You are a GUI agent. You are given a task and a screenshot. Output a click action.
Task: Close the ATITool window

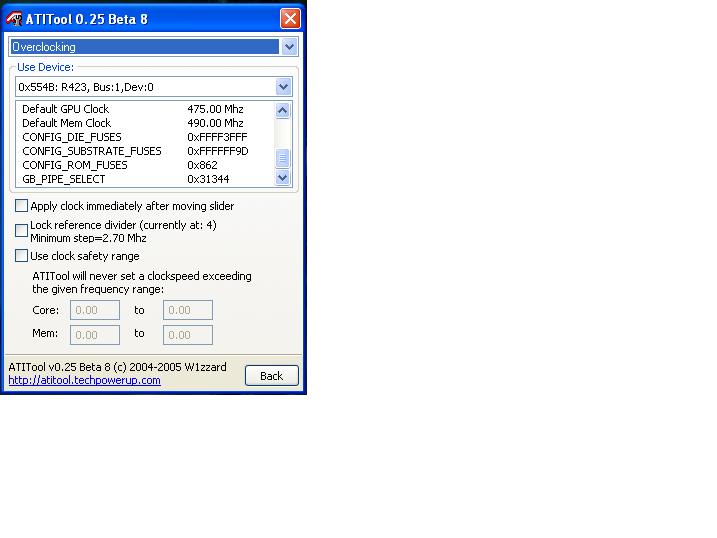coord(290,19)
